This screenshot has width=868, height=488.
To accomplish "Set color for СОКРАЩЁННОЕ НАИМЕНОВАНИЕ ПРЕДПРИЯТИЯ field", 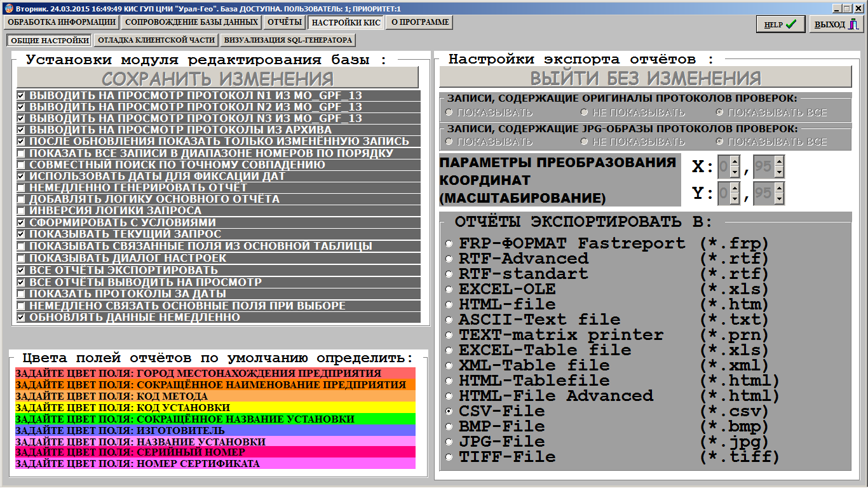I will click(x=215, y=384).
